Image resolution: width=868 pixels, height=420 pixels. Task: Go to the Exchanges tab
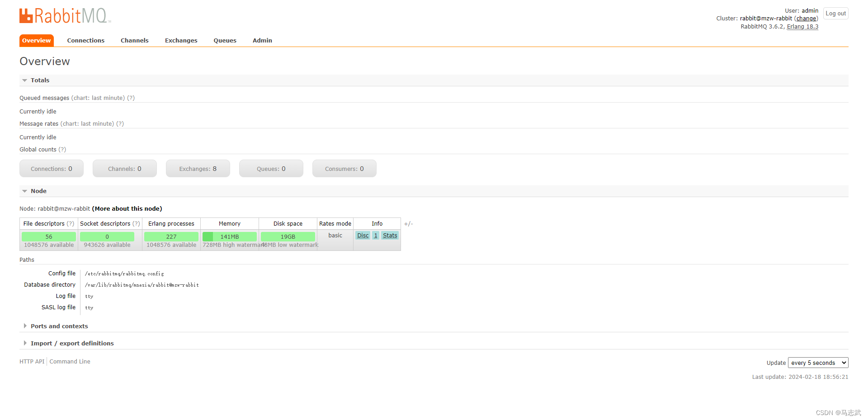pyautogui.click(x=181, y=41)
